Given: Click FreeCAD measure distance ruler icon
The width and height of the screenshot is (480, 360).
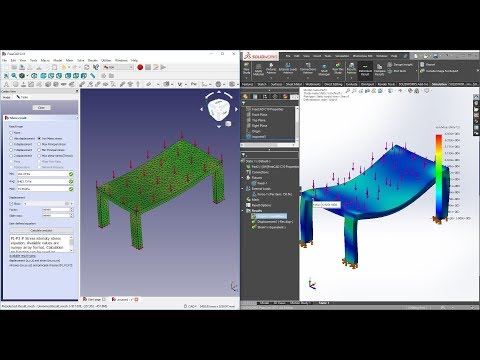Looking at the screenshot, I should 93,76.
